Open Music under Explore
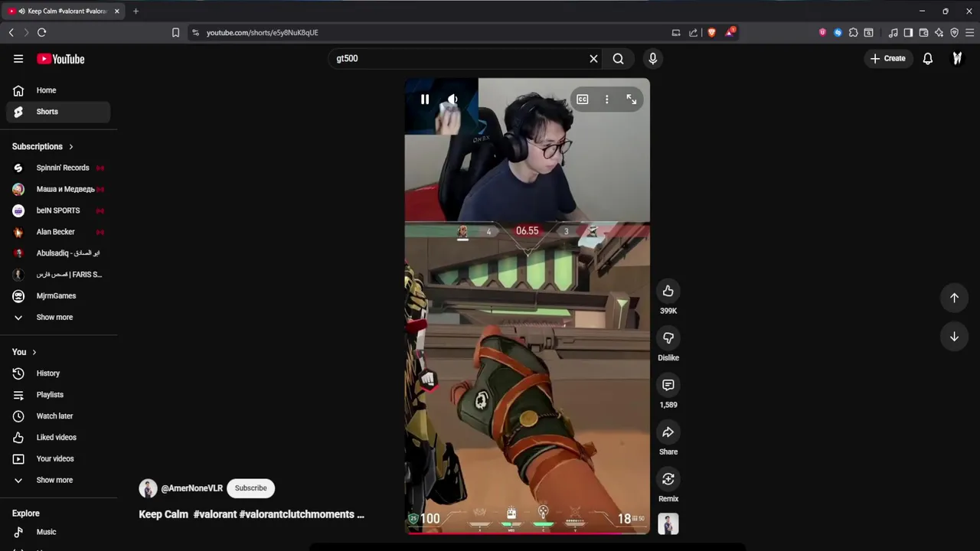 [58, 532]
